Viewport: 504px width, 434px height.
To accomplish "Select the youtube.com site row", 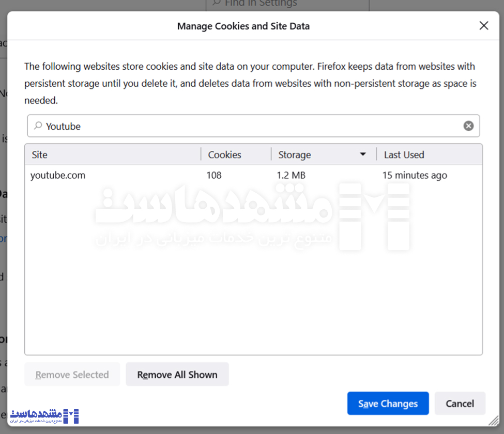I will coord(58,175).
